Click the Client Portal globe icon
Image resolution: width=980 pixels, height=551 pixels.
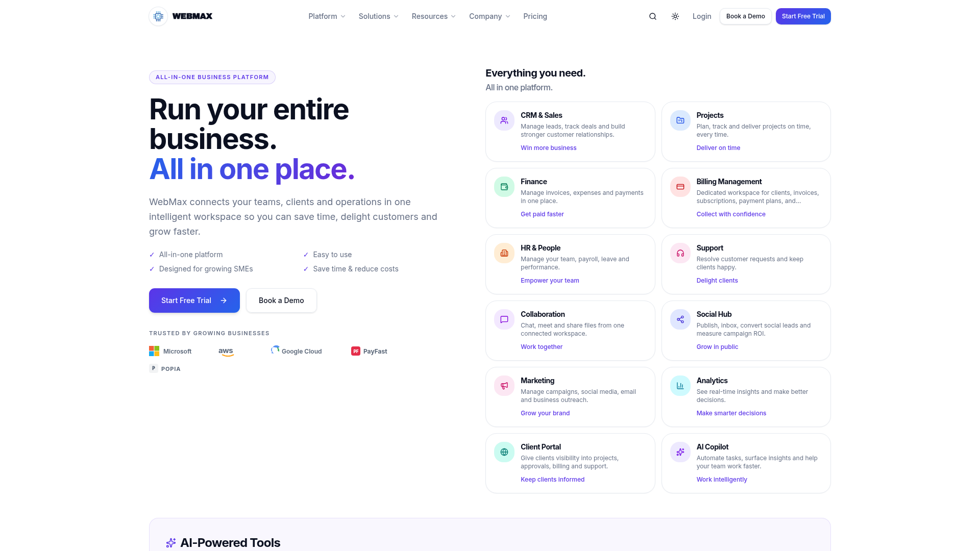[x=504, y=452]
